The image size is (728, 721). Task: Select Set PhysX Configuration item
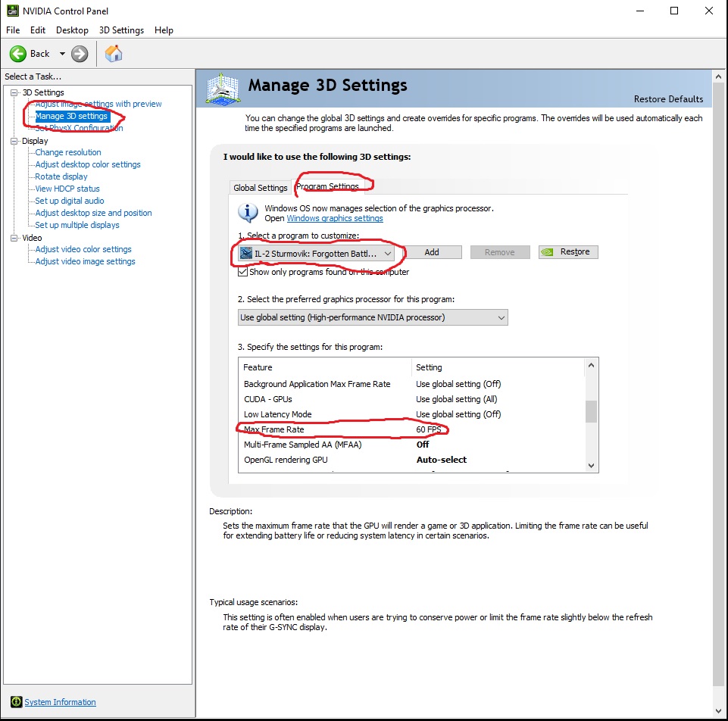(79, 128)
